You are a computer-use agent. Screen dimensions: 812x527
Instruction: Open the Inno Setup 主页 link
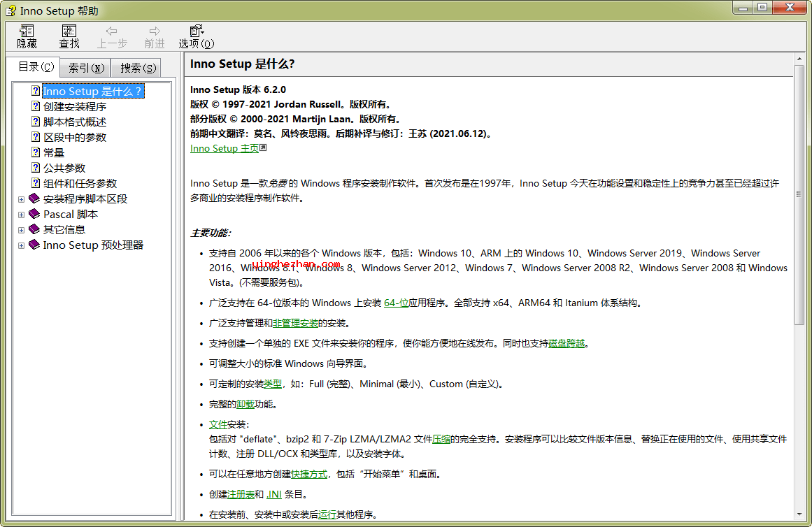coord(224,148)
